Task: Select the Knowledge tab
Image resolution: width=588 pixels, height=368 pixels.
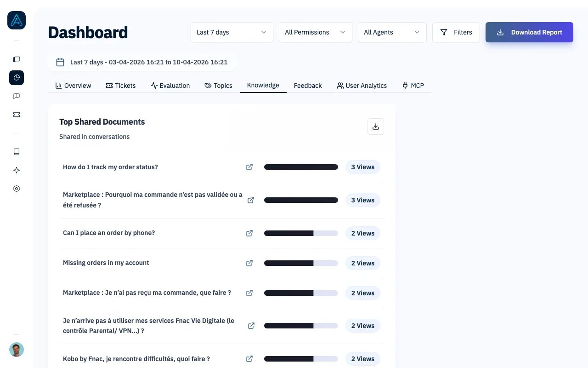Action: tap(263, 85)
